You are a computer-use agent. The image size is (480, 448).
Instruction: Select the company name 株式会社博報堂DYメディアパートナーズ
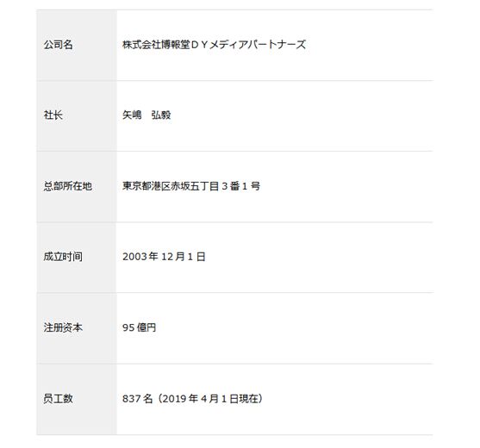pos(214,45)
